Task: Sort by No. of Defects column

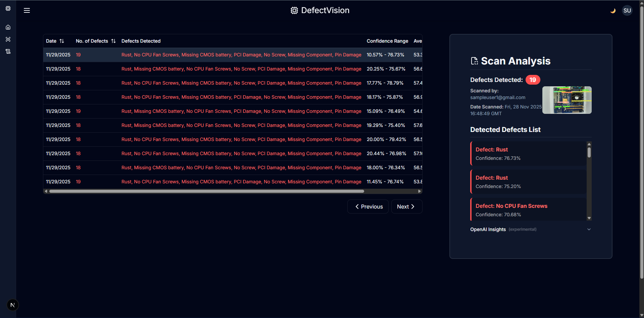Action: (x=96, y=41)
